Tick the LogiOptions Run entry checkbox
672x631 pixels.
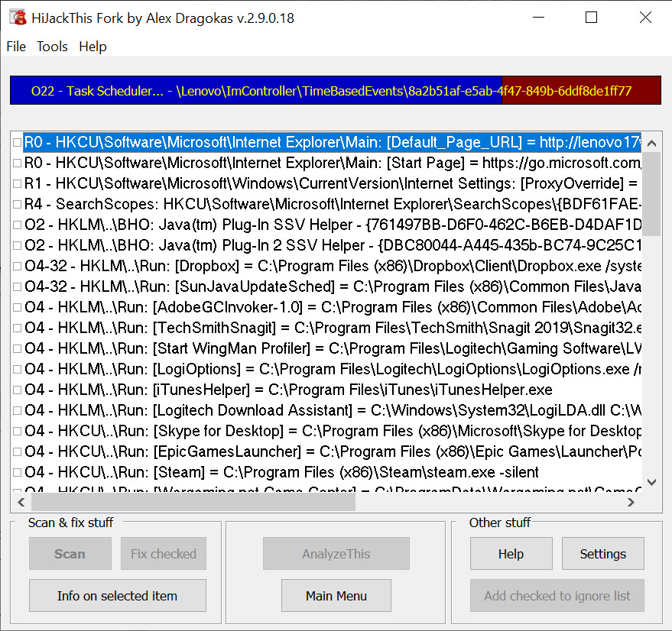tap(17, 369)
